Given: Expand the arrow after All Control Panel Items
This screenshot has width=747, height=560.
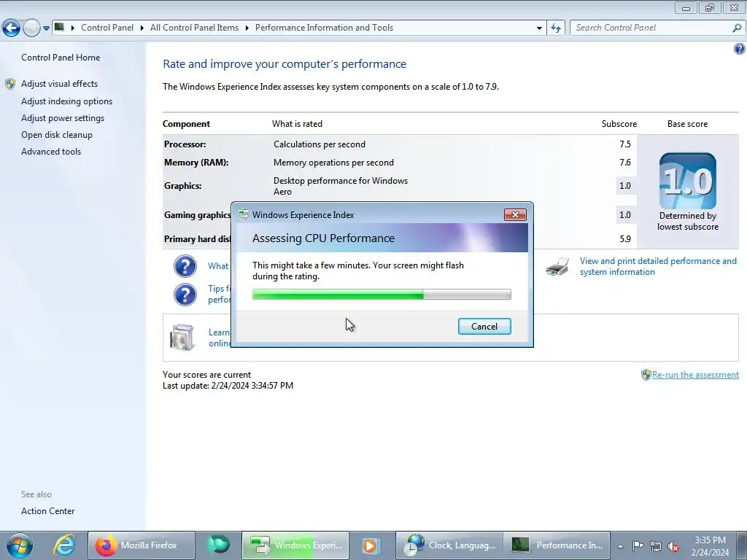Looking at the screenshot, I should 247,28.
